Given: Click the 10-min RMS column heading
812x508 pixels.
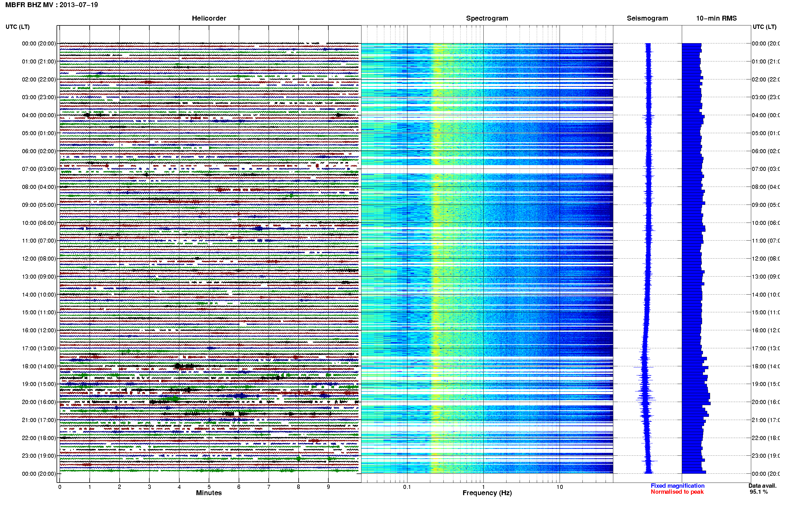Looking at the screenshot, I should pos(716,18).
